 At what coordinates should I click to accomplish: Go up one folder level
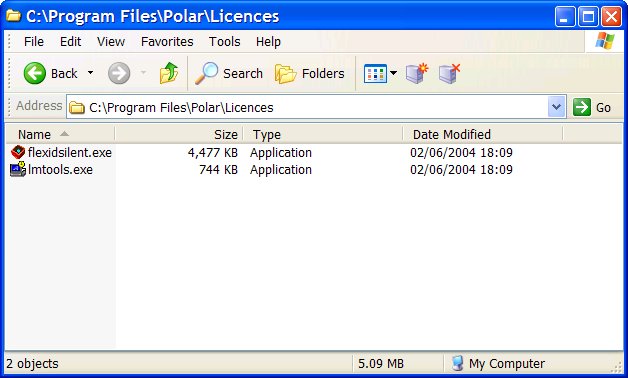pos(169,73)
